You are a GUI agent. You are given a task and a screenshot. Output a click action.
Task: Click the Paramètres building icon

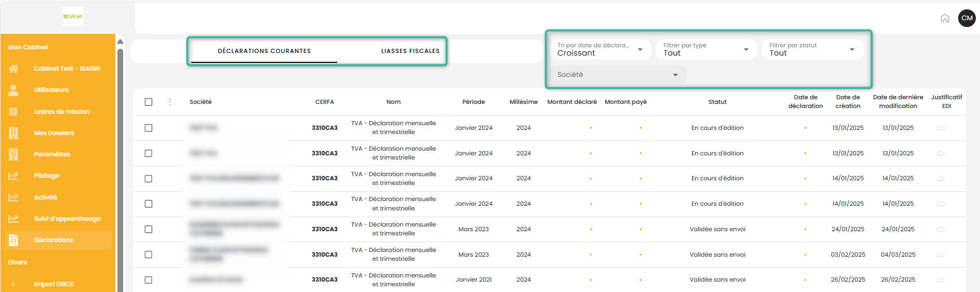pos(14,154)
